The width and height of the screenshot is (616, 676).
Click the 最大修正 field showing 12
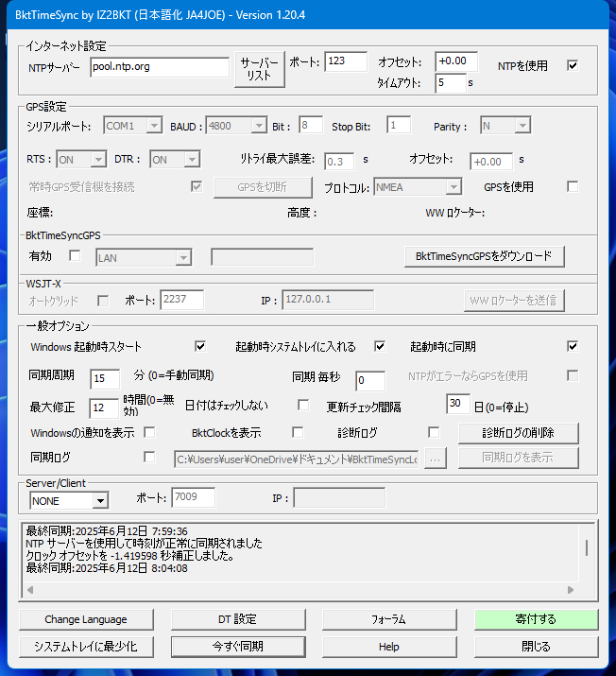(x=104, y=407)
